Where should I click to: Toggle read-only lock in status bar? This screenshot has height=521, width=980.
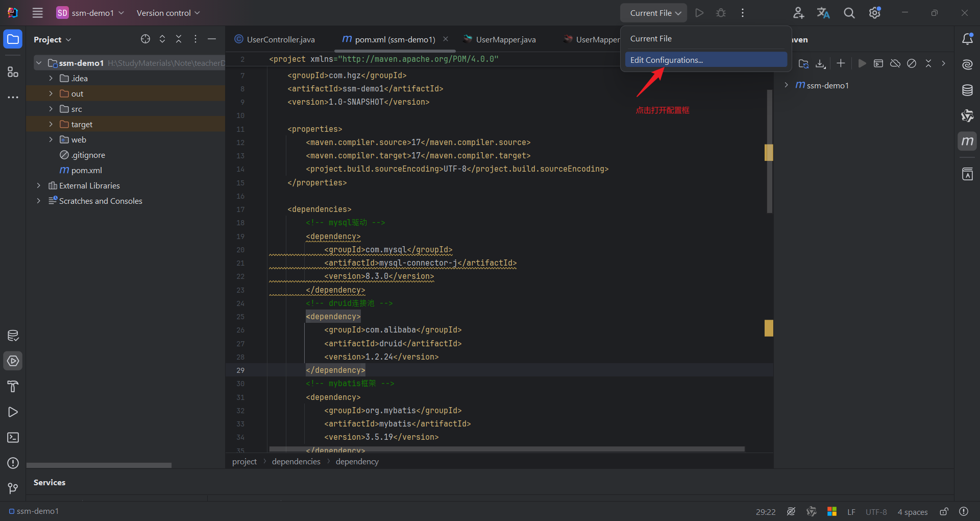pyautogui.click(x=944, y=511)
